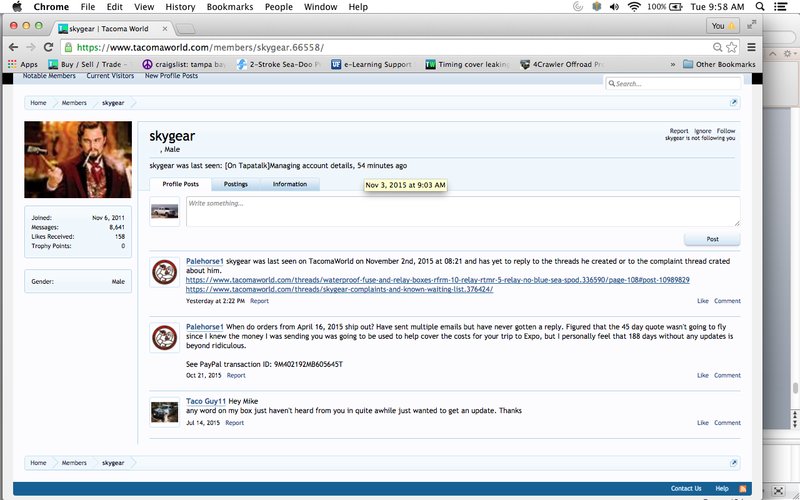The image size is (800, 500).
Task: Open Palehorse1 avatar on yesterday's post
Action: 164,272
